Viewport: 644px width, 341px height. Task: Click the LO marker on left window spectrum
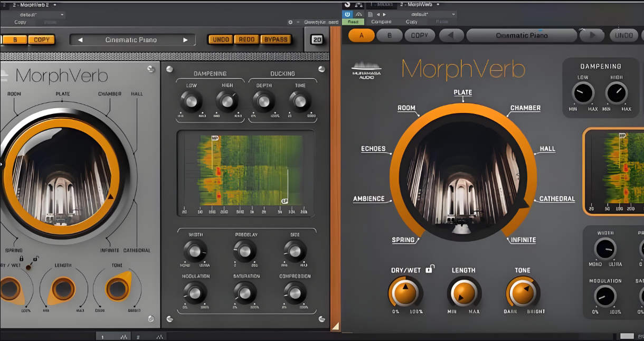click(285, 201)
